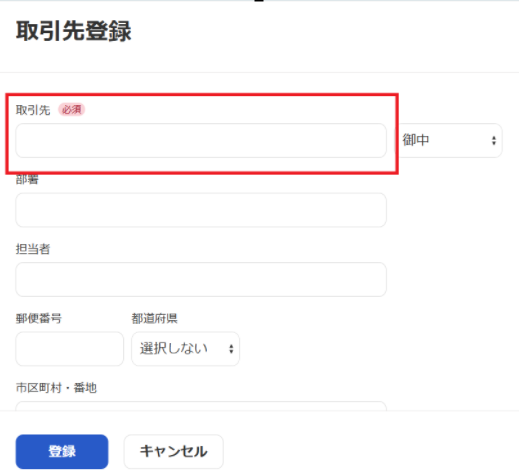Focus the 部署 department input field
The height and width of the screenshot is (475, 519).
tap(201, 210)
